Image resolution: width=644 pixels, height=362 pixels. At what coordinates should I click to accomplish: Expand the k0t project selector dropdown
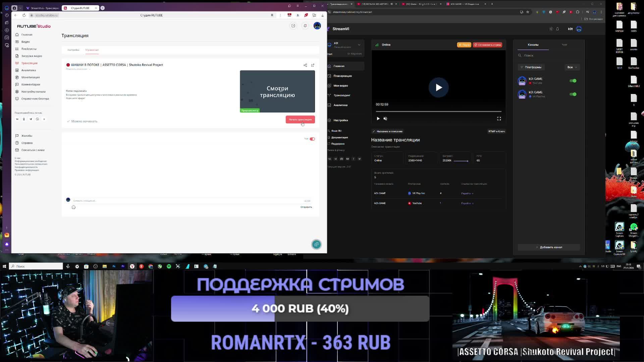pyautogui.click(x=359, y=45)
